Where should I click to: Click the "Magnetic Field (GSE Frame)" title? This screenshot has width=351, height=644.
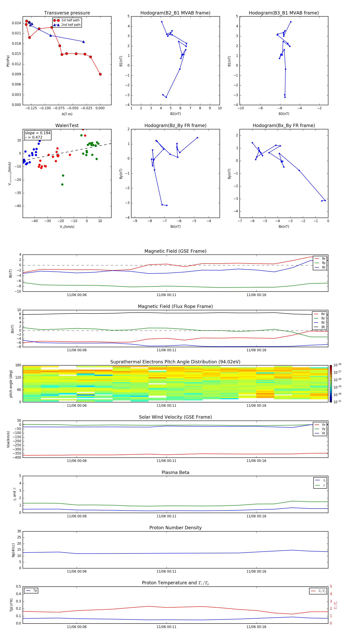tap(175, 251)
